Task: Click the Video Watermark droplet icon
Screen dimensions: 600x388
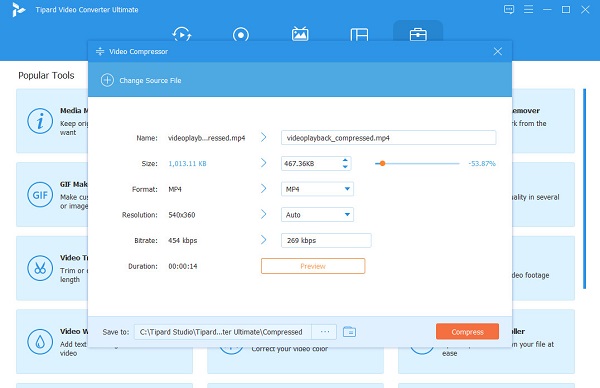Action: 40,342
